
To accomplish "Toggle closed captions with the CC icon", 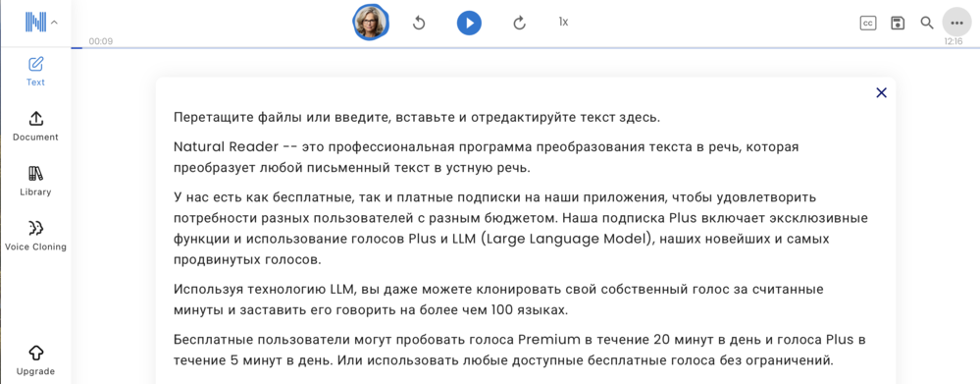I will tap(867, 24).
